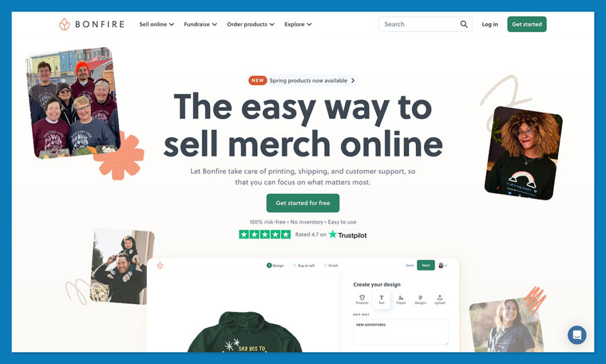Screen dimensions: 606x364
Task: Select the Design step tab
Action: point(275,266)
